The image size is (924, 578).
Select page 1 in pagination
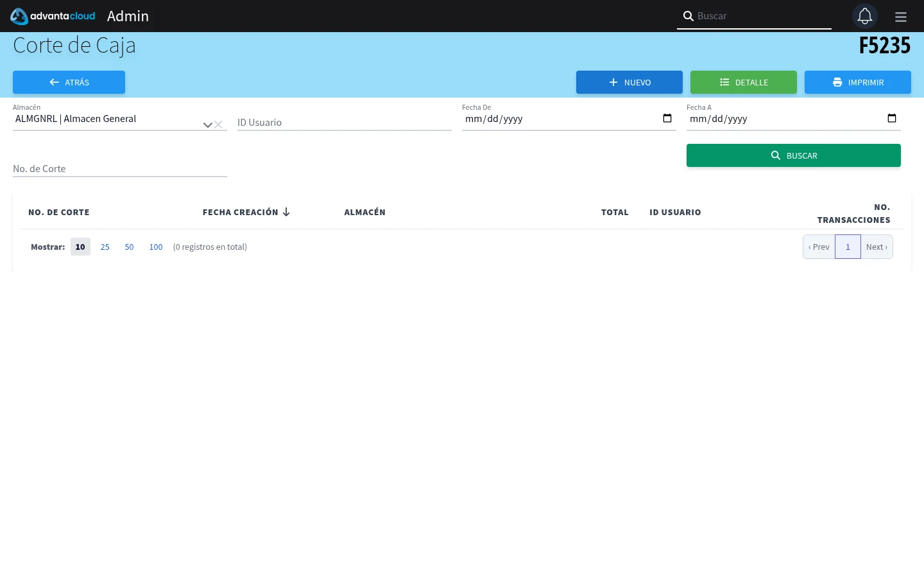point(848,247)
